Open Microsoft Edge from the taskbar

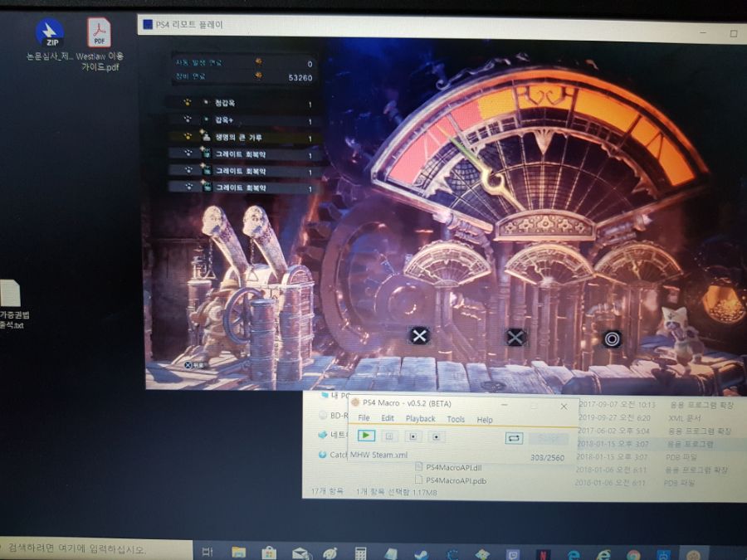[x=574, y=555]
